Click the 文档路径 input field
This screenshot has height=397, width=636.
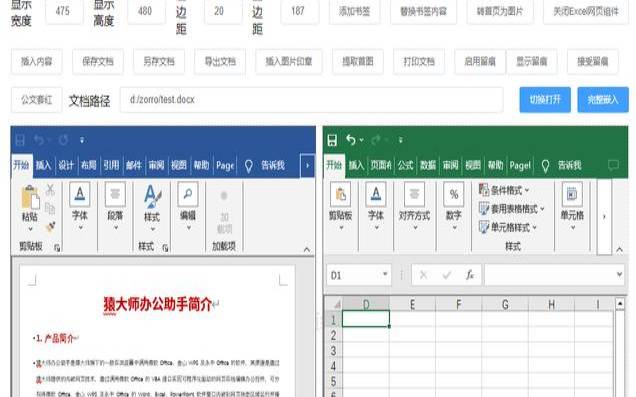coord(312,100)
